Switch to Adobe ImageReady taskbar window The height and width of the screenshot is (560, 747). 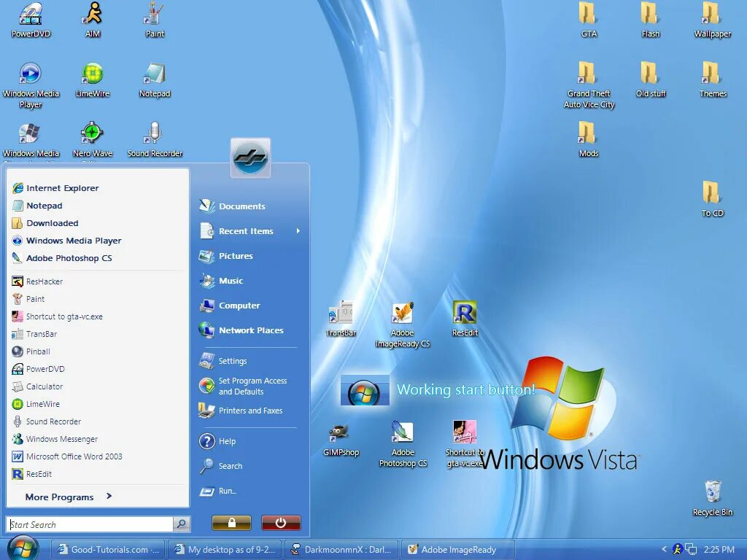point(458,550)
